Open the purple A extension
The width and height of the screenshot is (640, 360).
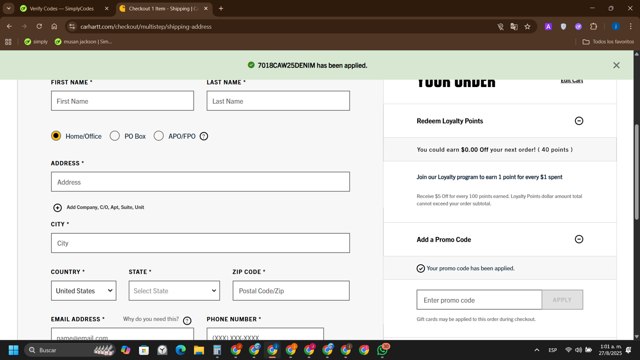pos(548,27)
